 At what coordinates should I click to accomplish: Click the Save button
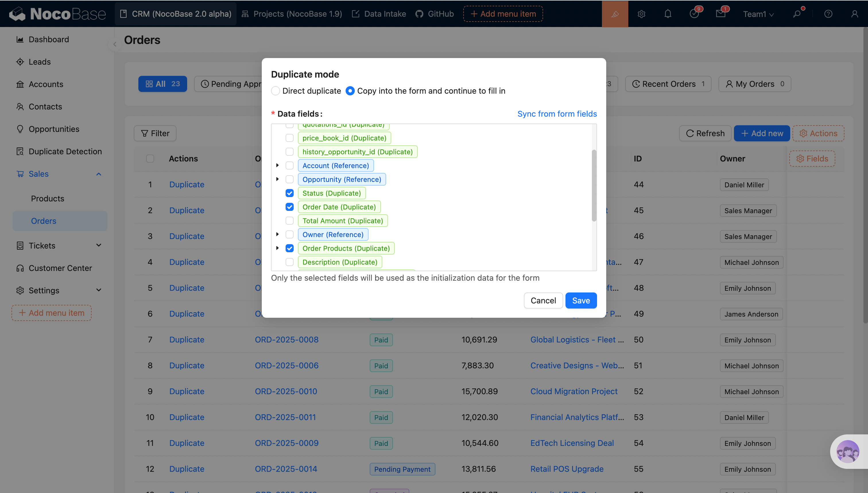click(581, 300)
